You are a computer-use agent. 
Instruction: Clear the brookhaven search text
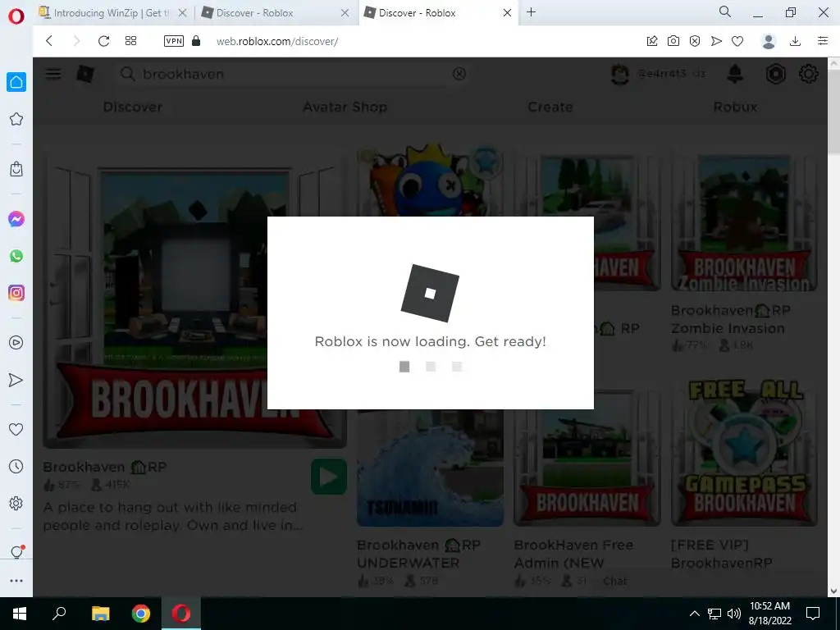[x=459, y=74]
